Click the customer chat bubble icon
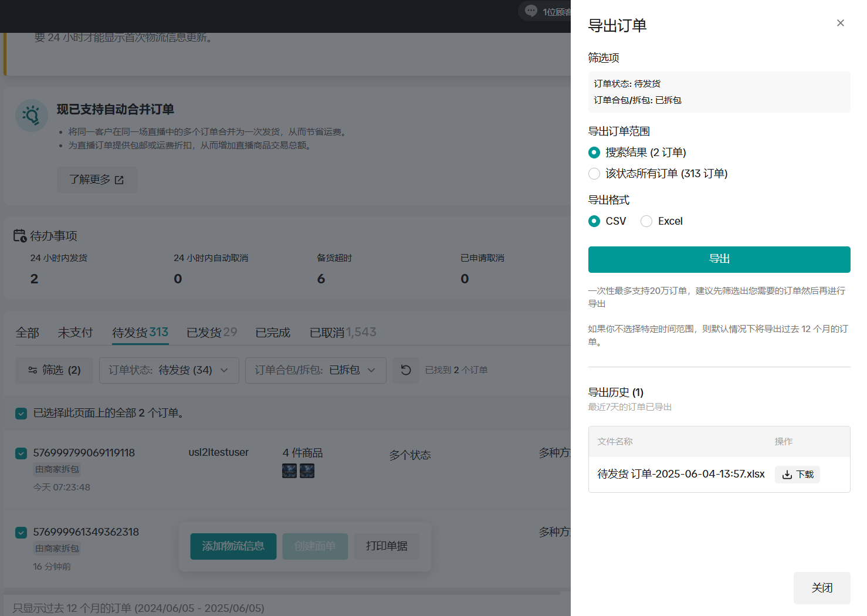The height and width of the screenshot is (616, 867). 531,11
